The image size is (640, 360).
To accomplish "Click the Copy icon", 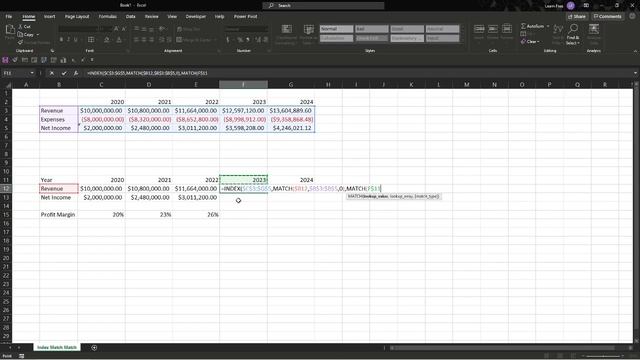I will click(x=20, y=35).
